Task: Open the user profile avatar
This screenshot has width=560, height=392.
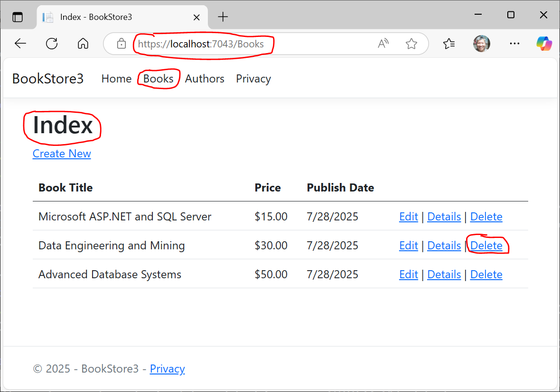Action: (481, 44)
